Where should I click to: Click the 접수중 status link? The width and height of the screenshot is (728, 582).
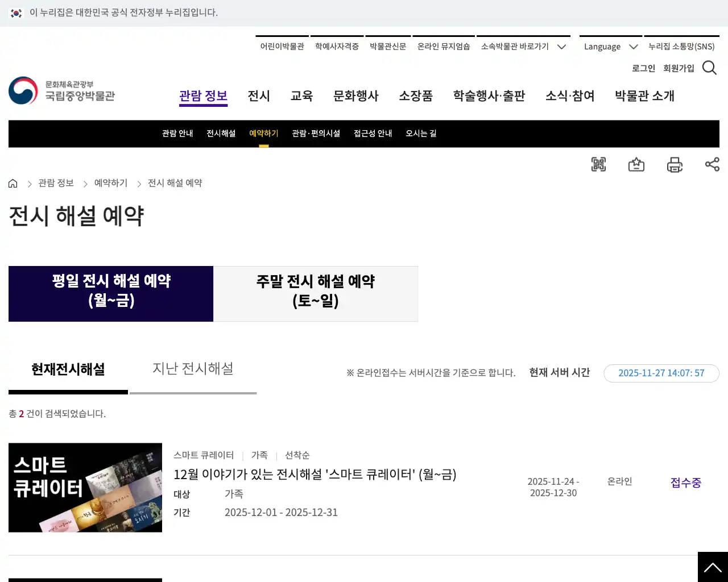pyautogui.click(x=685, y=483)
